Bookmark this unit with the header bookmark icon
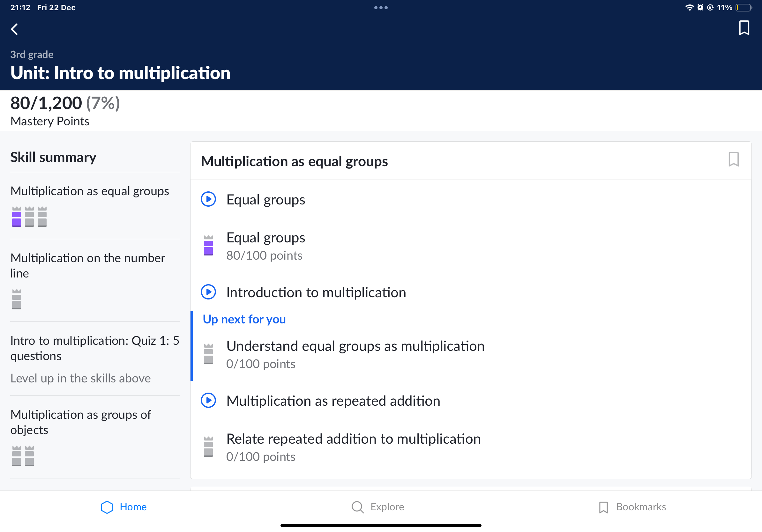 click(744, 28)
